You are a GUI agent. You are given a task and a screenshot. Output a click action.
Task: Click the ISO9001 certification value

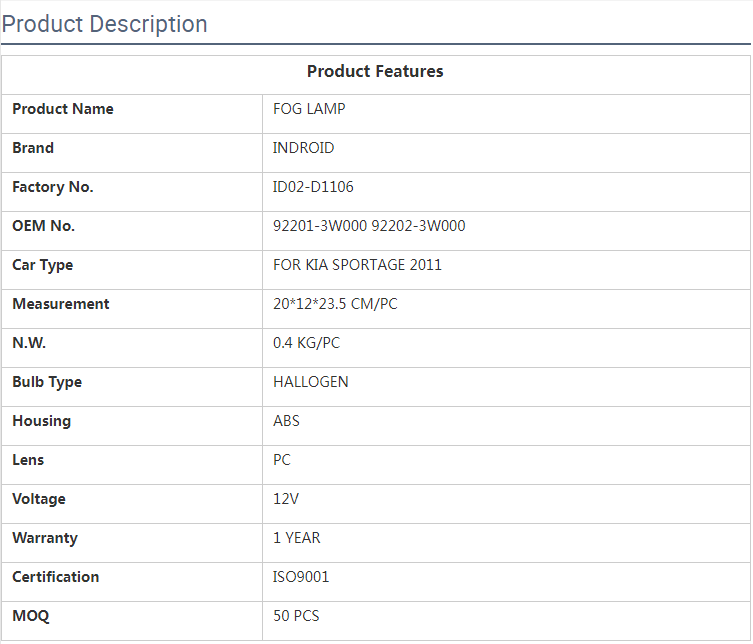[301, 577]
